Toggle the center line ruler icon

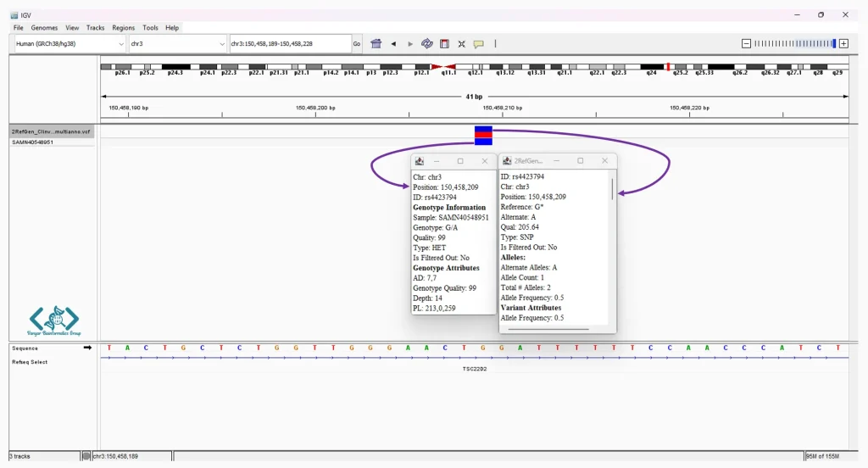click(x=495, y=44)
